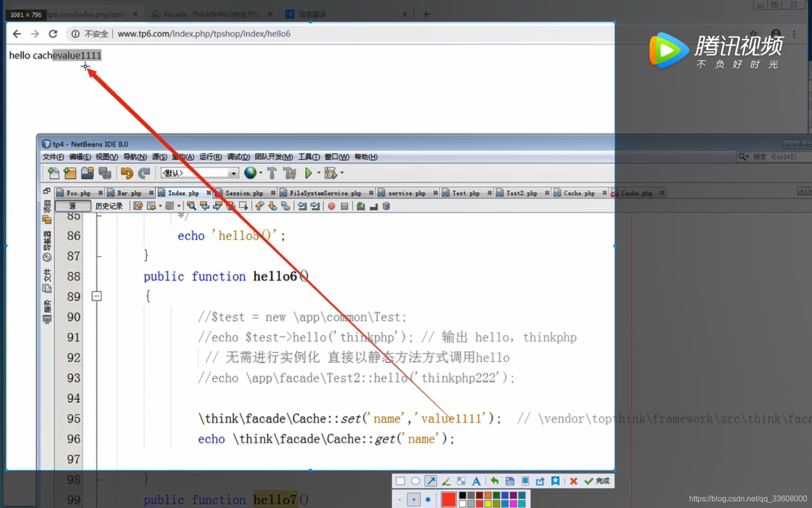Click the browser Back arrow
812x508 pixels.
pos(17,34)
